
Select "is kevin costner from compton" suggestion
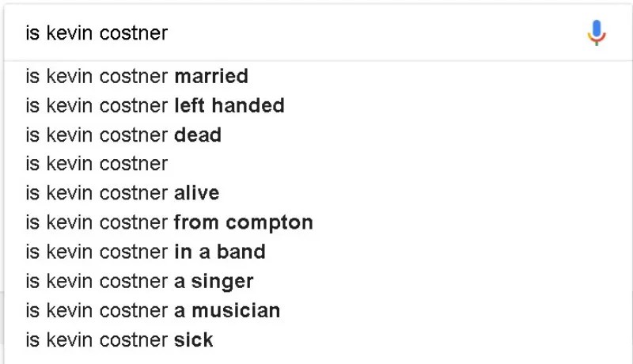coord(169,223)
